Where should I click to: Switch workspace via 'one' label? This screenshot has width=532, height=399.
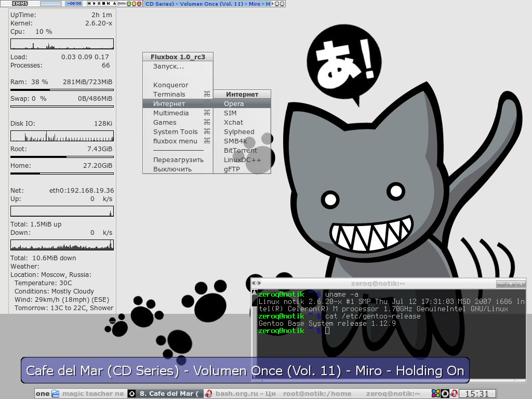pyautogui.click(x=43, y=394)
